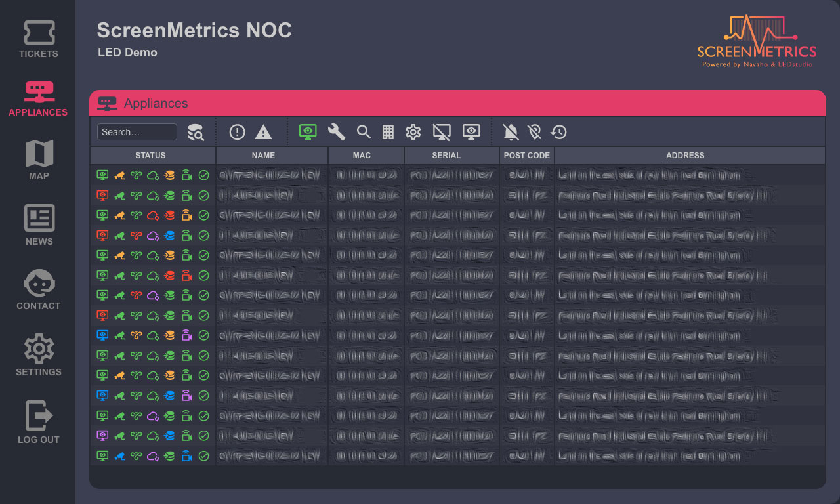Click the magnifying glass toolbar icon
Image resolution: width=840 pixels, height=504 pixels.
pyautogui.click(x=364, y=132)
